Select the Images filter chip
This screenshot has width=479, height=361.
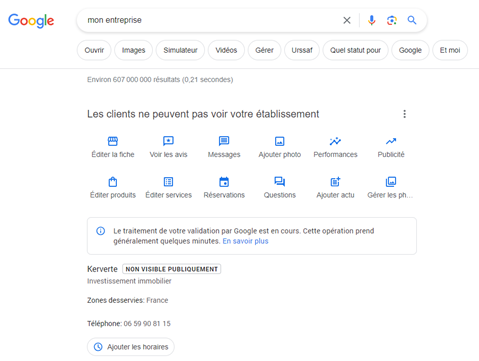[133, 50]
